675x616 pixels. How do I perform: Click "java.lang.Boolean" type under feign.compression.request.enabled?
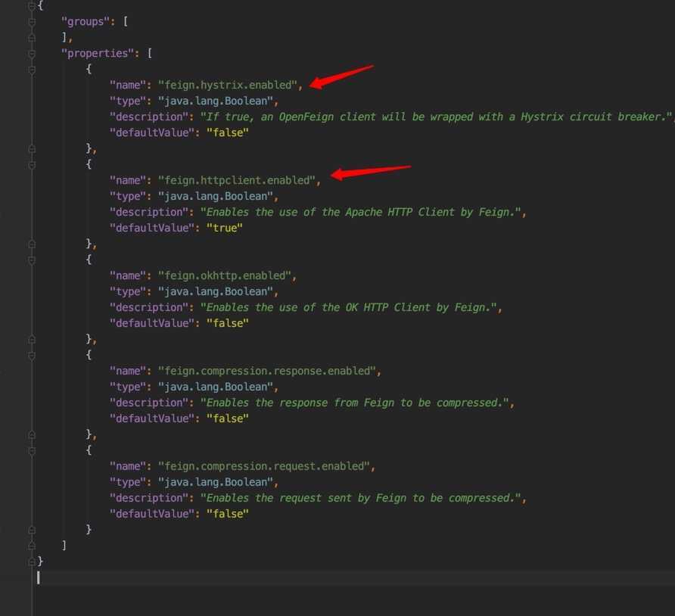216,482
